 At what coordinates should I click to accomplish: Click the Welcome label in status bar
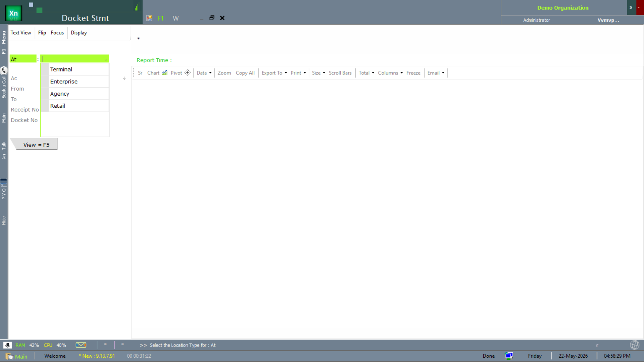(55, 356)
